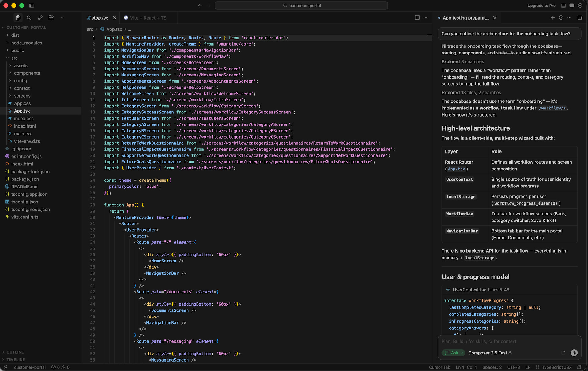Open the editor More Actions menu
Image resolution: width=588 pixels, height=371 pixels.
pyautogui.click(x=425, y=17)
